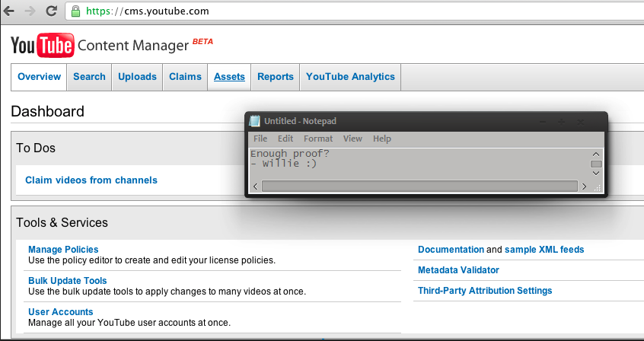Image resolution: width=644 pixels, height=341 pixels.
Task: Click the Notepad app icon in title bar
Action: [255, 121]
